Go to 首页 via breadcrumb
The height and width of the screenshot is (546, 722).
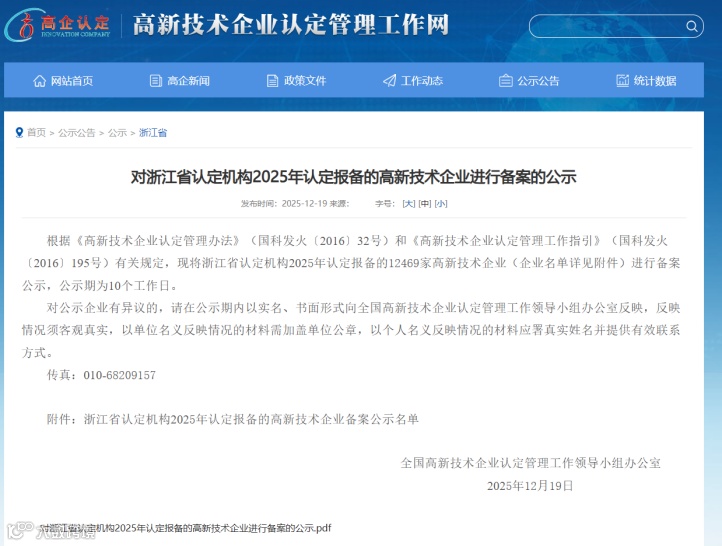pos(36,133)
